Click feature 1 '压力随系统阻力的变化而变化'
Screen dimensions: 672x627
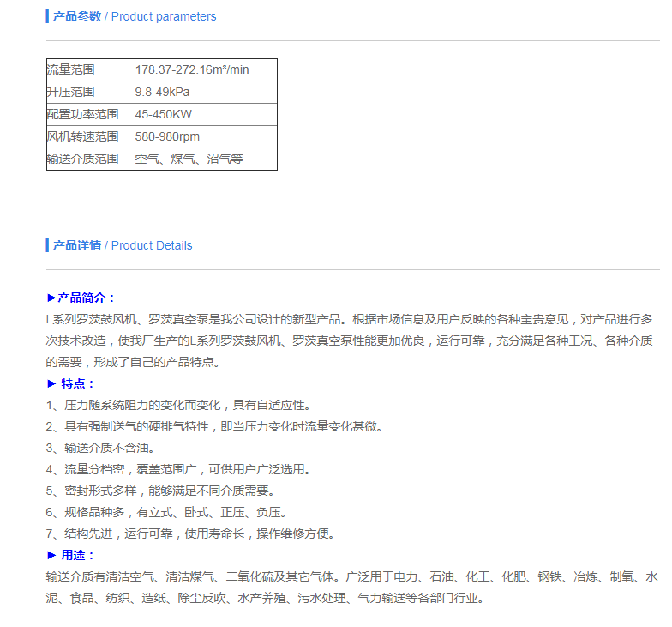[178, 405]
